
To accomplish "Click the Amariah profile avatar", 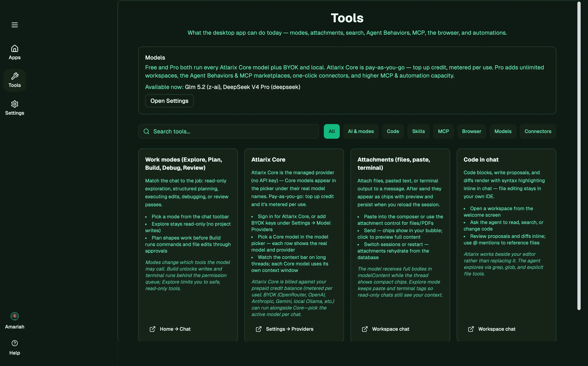I will pos(14,316).
